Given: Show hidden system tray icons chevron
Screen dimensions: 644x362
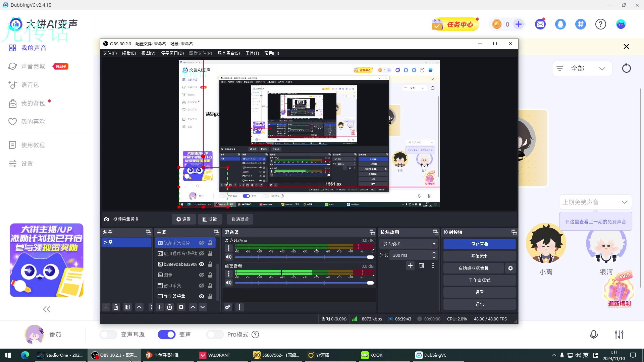Looking at the screenshot, I should point(554,355).
